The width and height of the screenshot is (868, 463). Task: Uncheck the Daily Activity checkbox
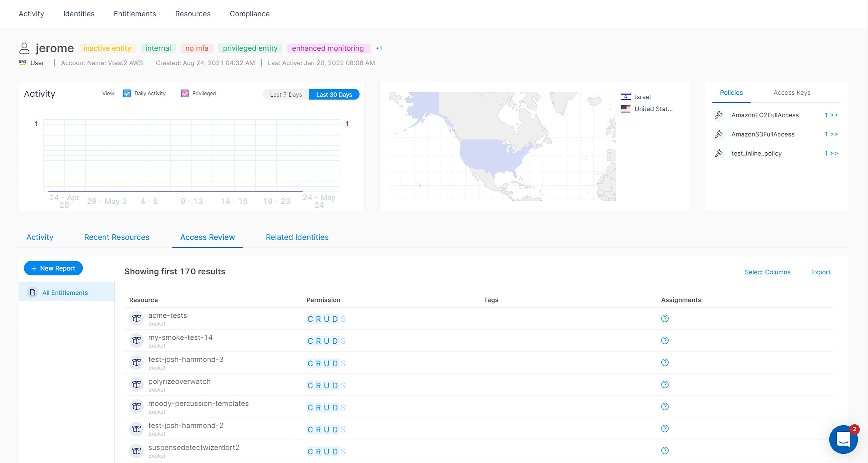tap(127, 93)
